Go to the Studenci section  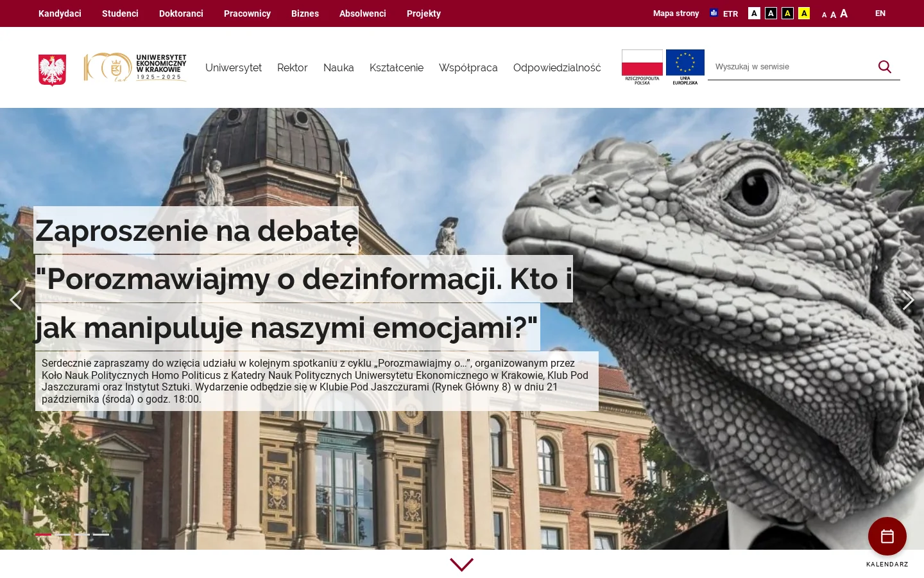tap(120, 13)
